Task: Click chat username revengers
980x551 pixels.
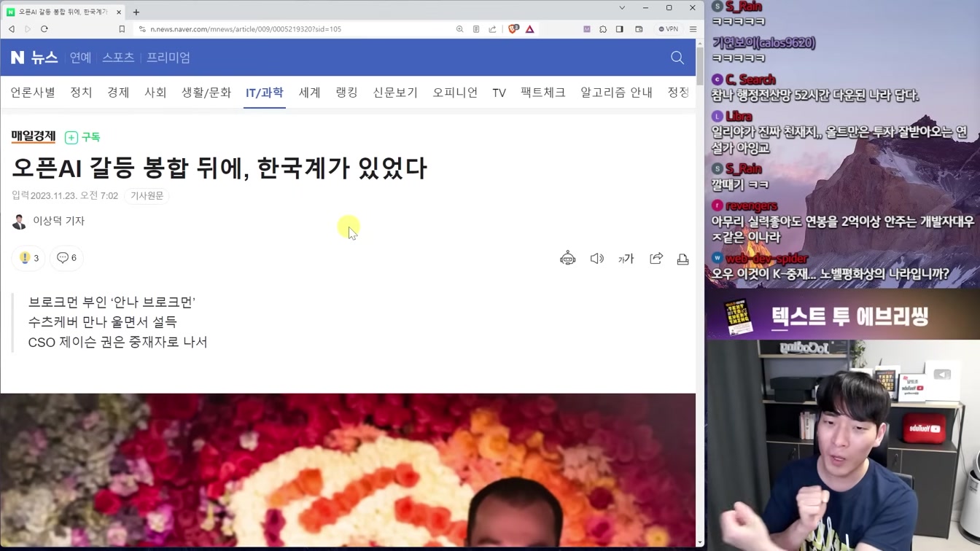Action: [751, 206]
